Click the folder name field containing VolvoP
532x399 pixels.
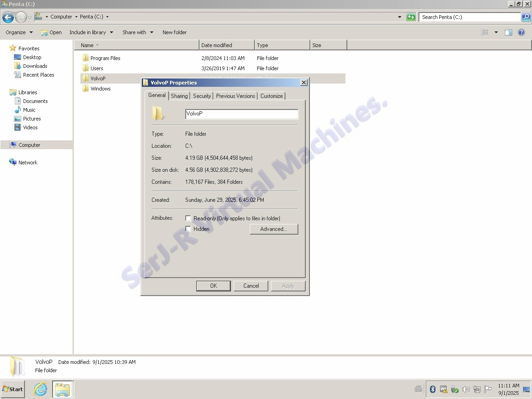[x=242, y=114]
